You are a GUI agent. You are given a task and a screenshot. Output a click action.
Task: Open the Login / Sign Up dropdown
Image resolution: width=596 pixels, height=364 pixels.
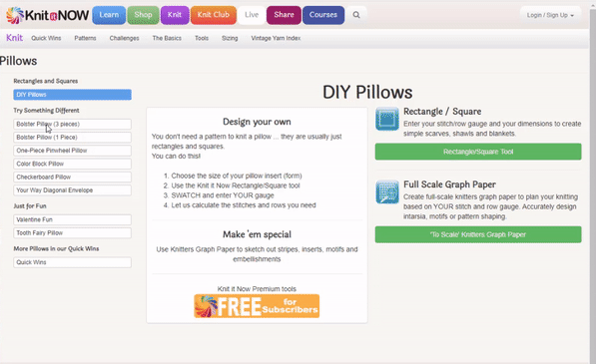coord(550,15)
